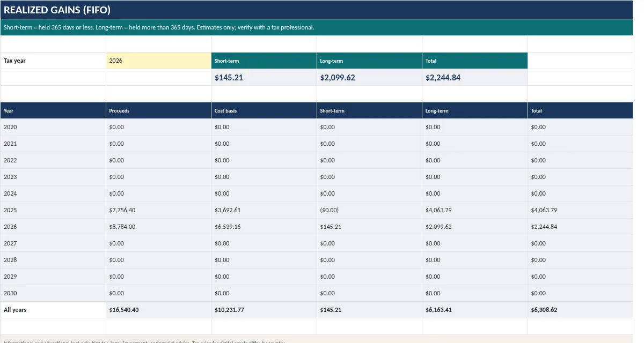
Task: Click the Proceeds cell in the 2023 row
Action: pos(158,177)
